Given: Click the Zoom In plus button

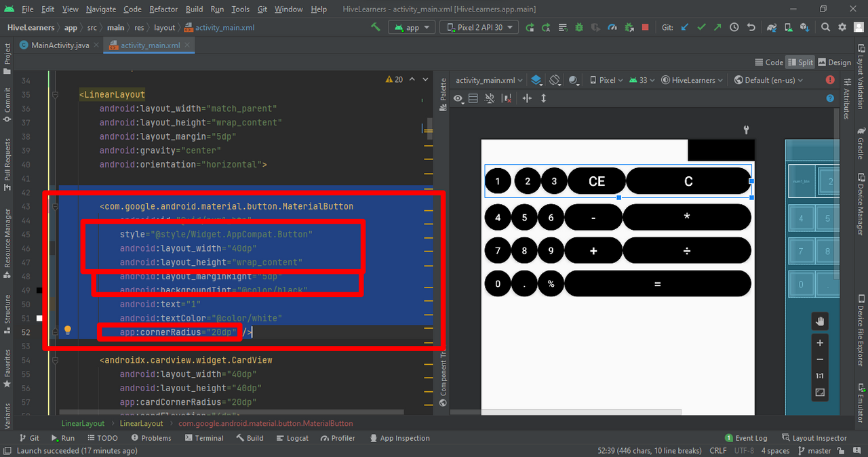Looking at the screenshot, I should (x=820, y=343).
